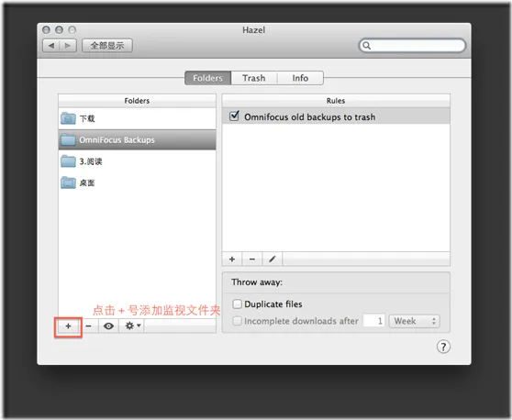Add a new monitored folder with plus button
Image resolution: width=512 pixels, height=420 pixels.
pos(68,326)
